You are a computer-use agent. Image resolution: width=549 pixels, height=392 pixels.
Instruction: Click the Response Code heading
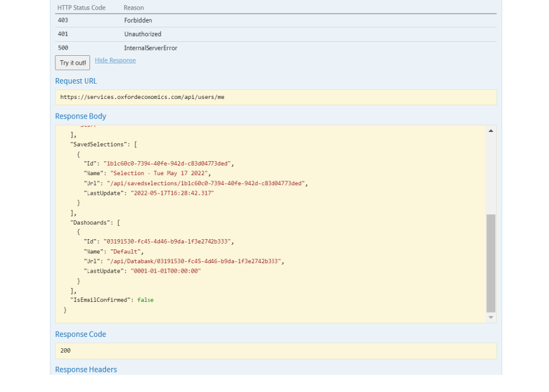[81, 334]
